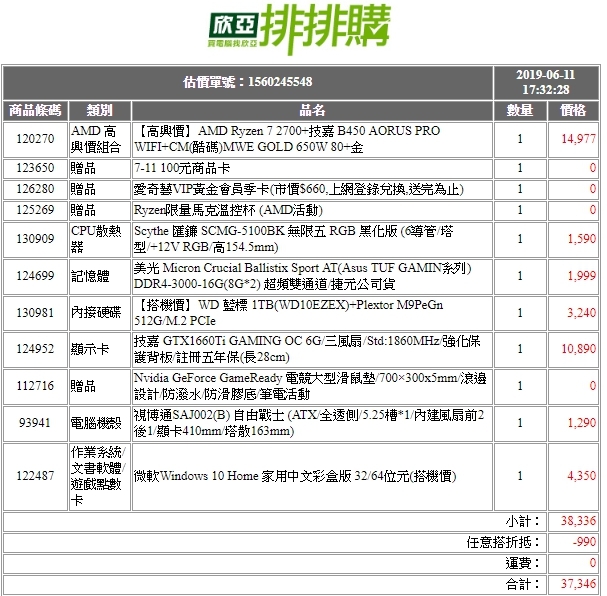This screenshot has height=596, width=607.
Task: Click the 欣亞排排購 logo at top
Action: click(299, 29)
